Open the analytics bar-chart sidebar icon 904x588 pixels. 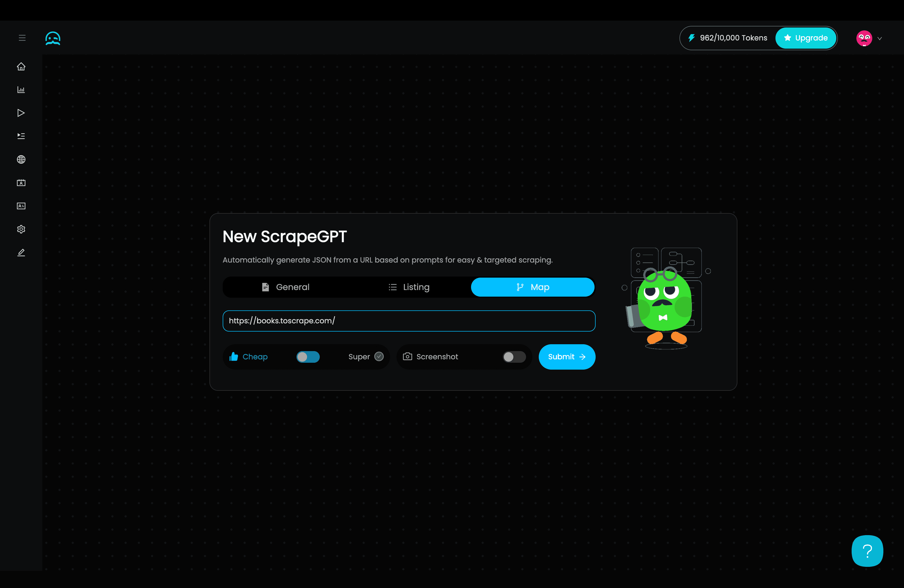(21, 90)
